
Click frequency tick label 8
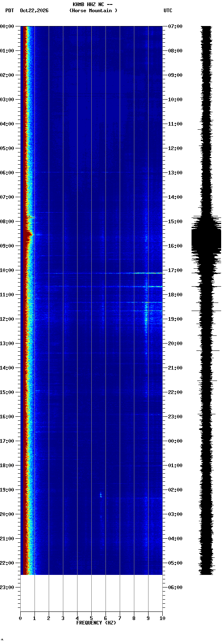click(x=134, y=618)
